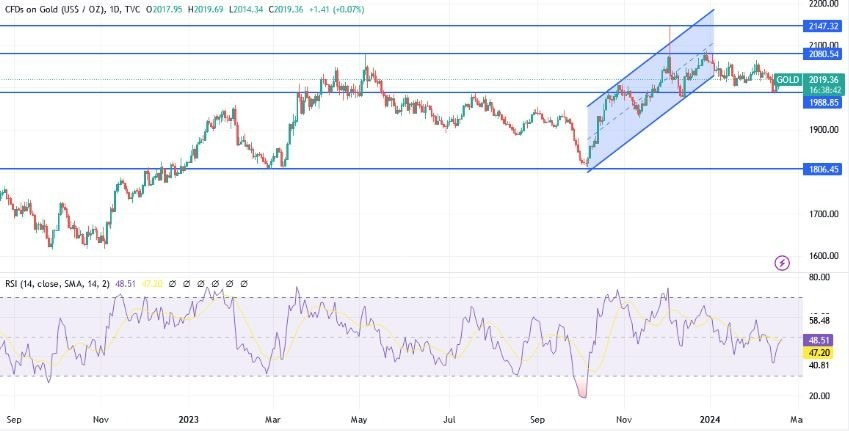The height and width of the screenshot is (431, 849).
Task: Click the change value +1.41 (+0.07%)
Action: 338,10
